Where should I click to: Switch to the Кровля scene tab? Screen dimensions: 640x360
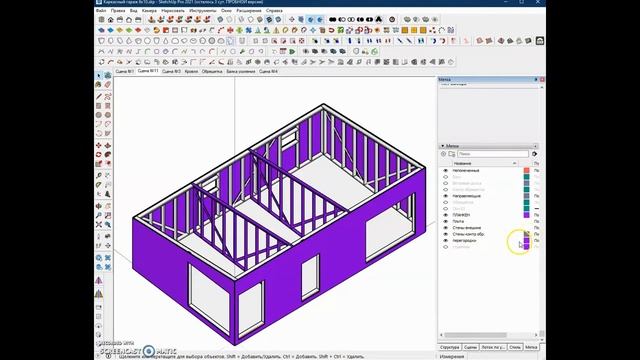click(x=191, y=71)
